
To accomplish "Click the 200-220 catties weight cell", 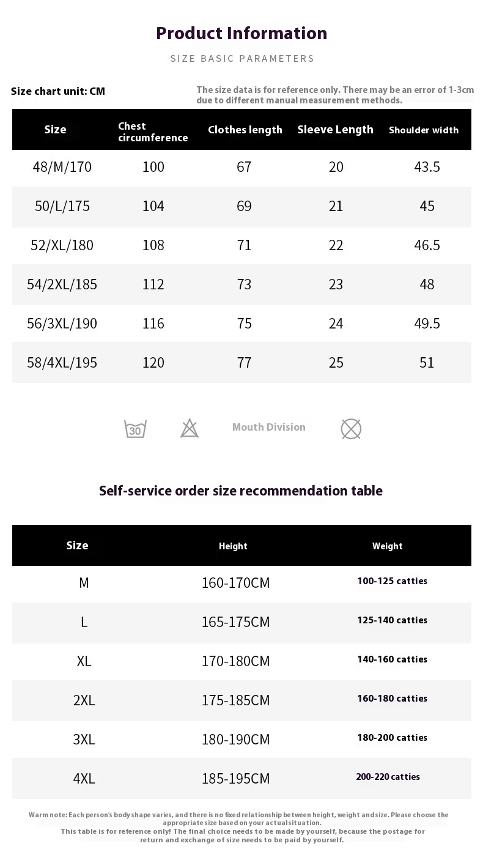I will (388, 777).
